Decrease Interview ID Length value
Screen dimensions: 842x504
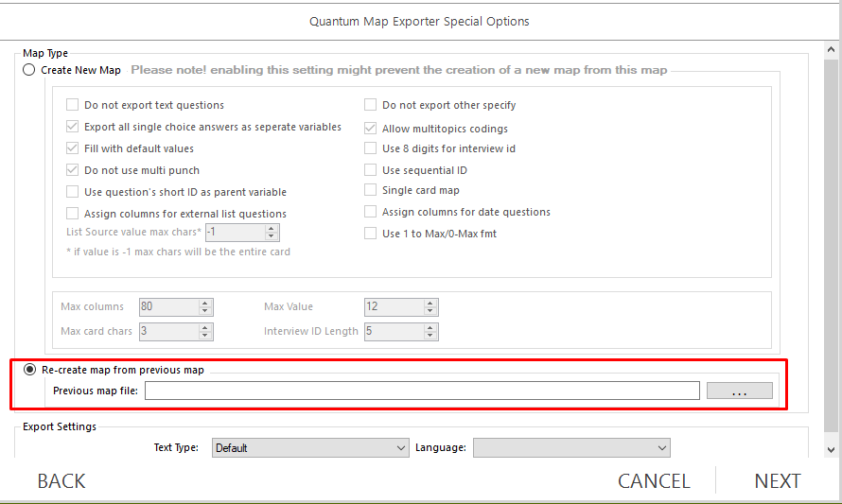[x=430, y=336]
